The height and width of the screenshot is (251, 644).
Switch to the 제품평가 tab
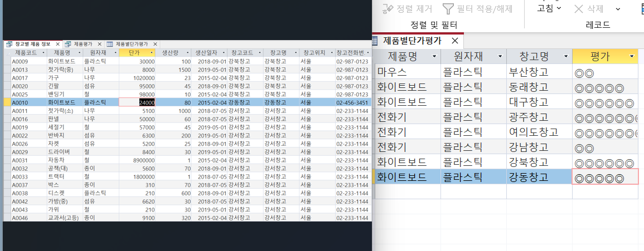(83, 44)
